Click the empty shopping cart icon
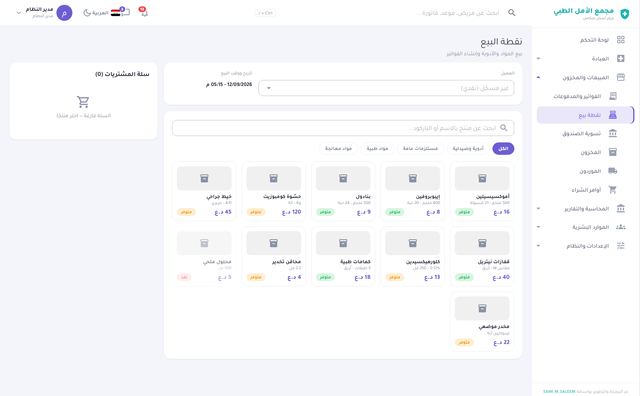Image resolution: width=640 pixels, height=396 pixels. coord(83,102)
